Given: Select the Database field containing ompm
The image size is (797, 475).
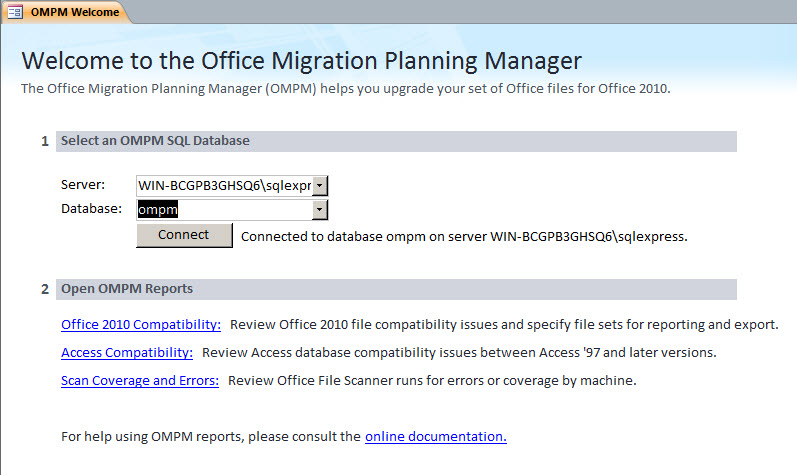Looking at the screenshot, I should coord(224,210).
